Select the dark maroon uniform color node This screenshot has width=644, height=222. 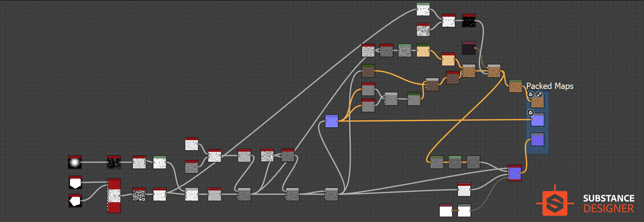click(469, 48)
